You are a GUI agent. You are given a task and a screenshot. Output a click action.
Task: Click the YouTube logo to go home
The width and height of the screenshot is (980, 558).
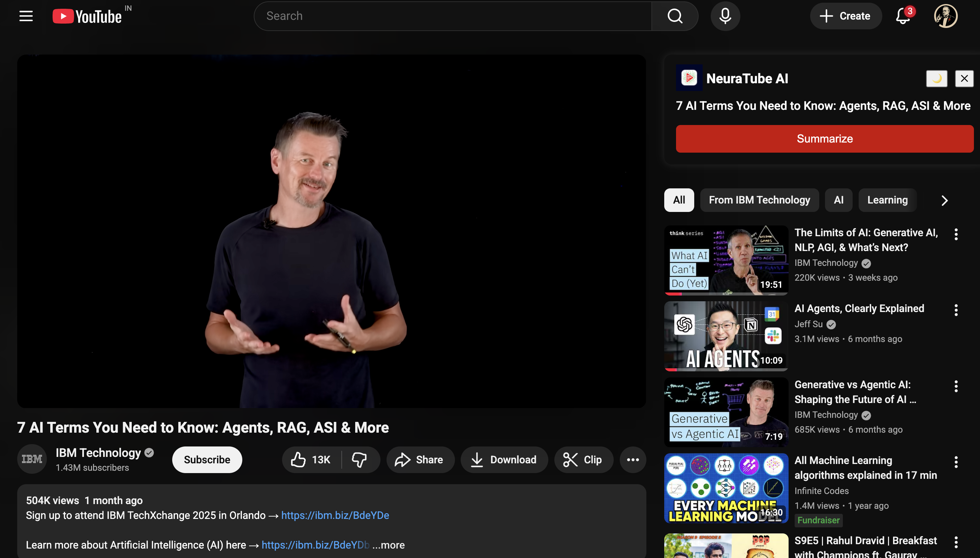[x=87, y=16]
